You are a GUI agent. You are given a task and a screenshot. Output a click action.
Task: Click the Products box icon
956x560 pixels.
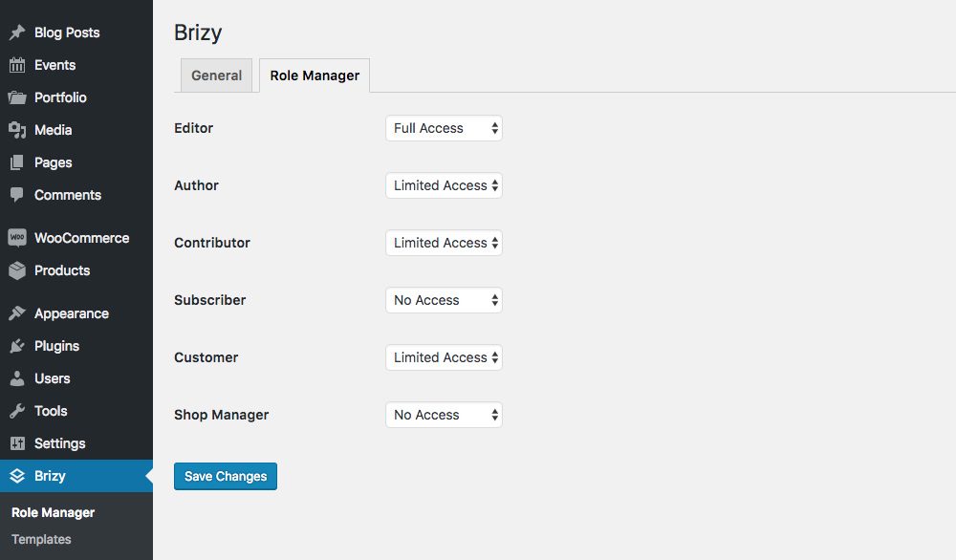(17, 269)
